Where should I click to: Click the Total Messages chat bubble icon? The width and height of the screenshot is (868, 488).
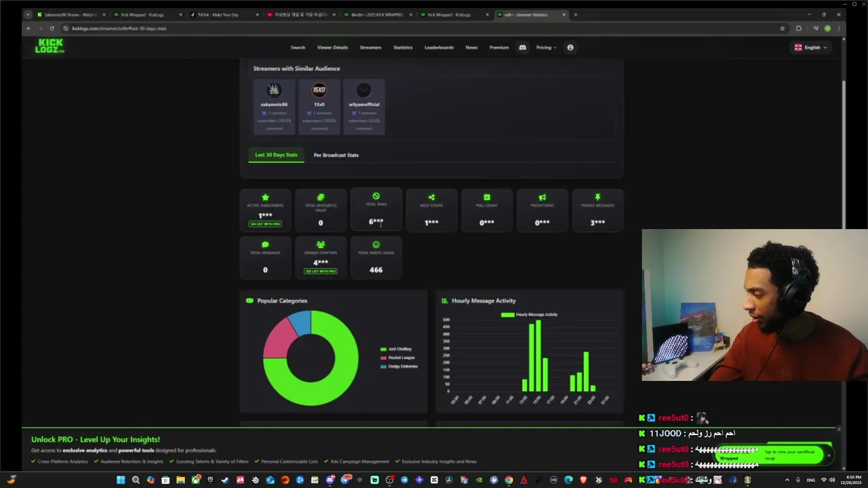point(265,245)
